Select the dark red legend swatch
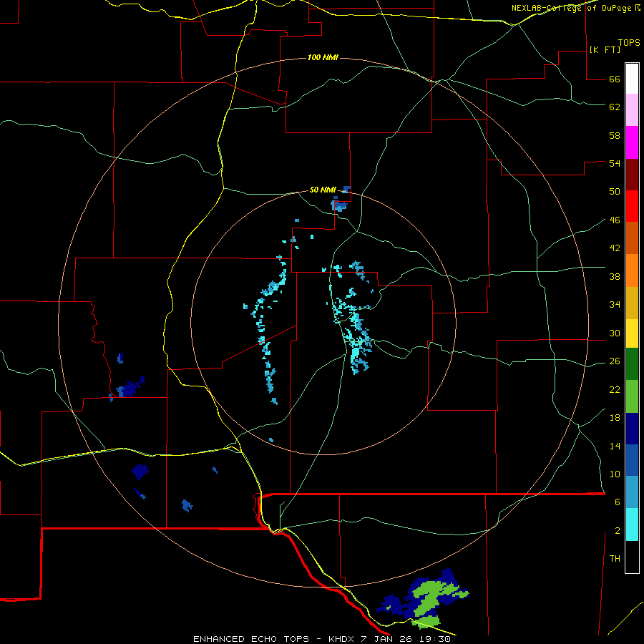This screenshot has width=644, height=644. pos(632,175)
